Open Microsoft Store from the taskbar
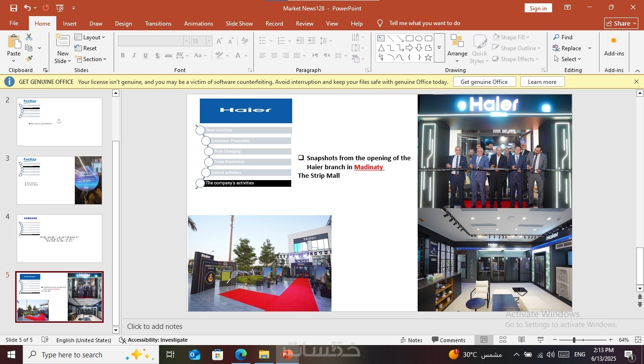Image resolution: width=644 pixels, height=364 pixels. pos(217,355)
